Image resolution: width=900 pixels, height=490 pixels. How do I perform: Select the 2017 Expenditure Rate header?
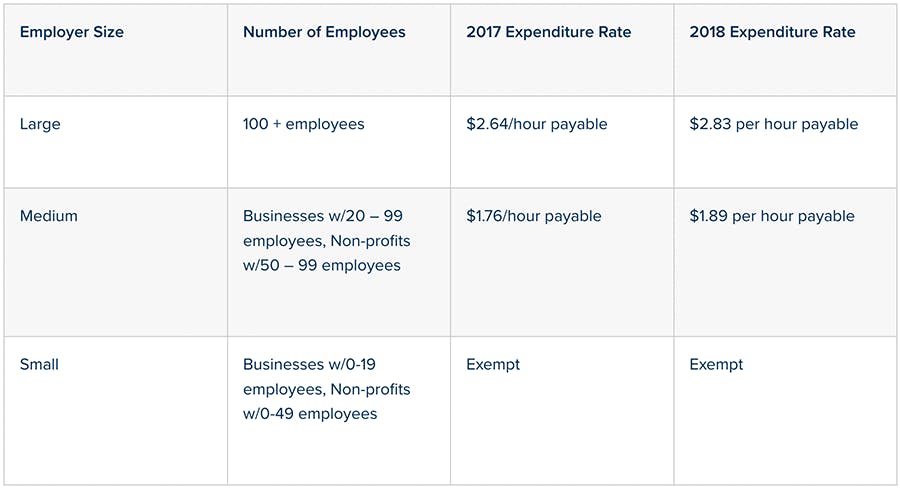pyautogui.click(x=549, y=32)
